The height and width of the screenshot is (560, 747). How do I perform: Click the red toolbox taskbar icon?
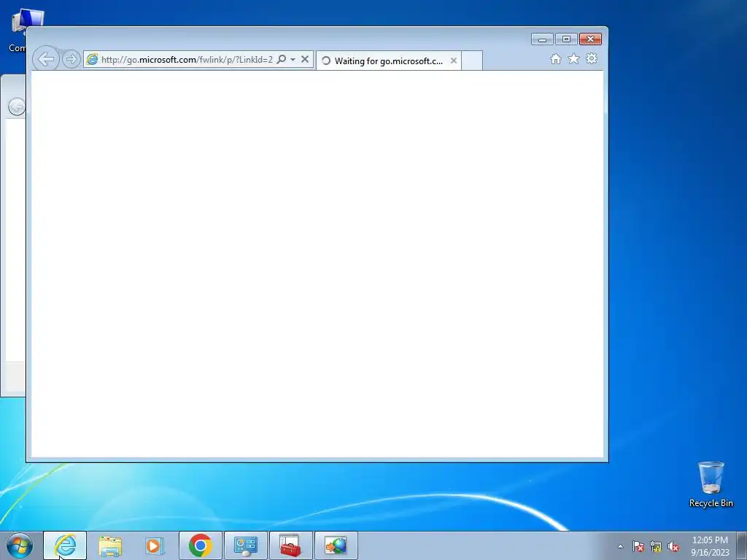(290, 545)
